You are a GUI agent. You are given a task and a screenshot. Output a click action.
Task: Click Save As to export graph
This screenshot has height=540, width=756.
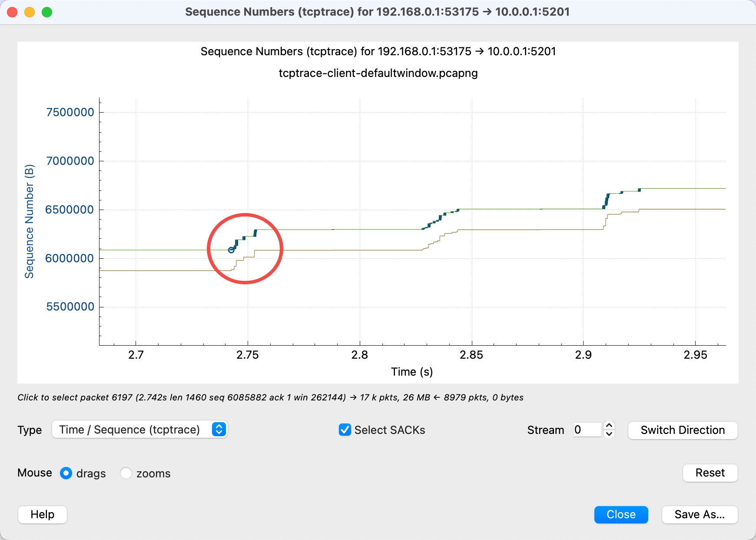pos(699,514)
